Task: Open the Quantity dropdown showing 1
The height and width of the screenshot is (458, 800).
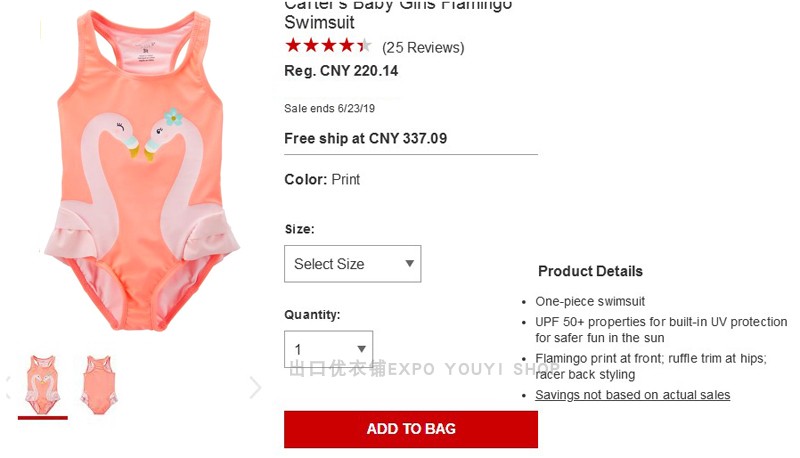Action: tap(329, 349)
